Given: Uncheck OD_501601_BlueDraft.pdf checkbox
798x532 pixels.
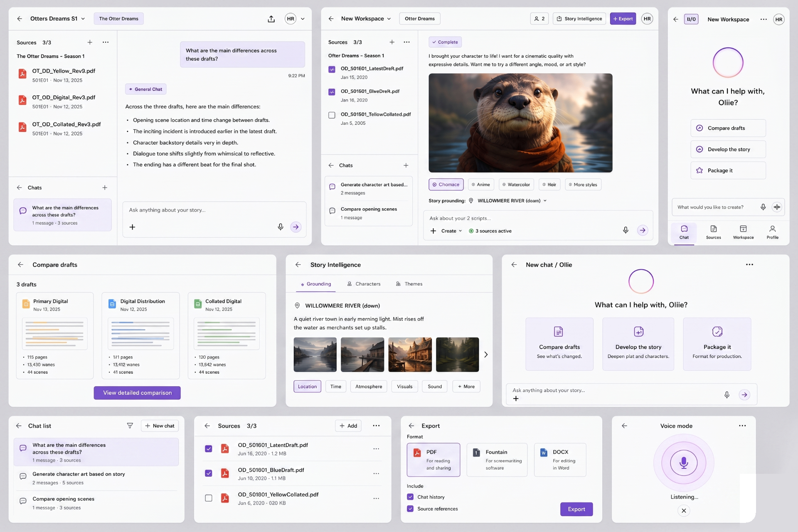Looking at the screenshot, I should pos(209,473).
